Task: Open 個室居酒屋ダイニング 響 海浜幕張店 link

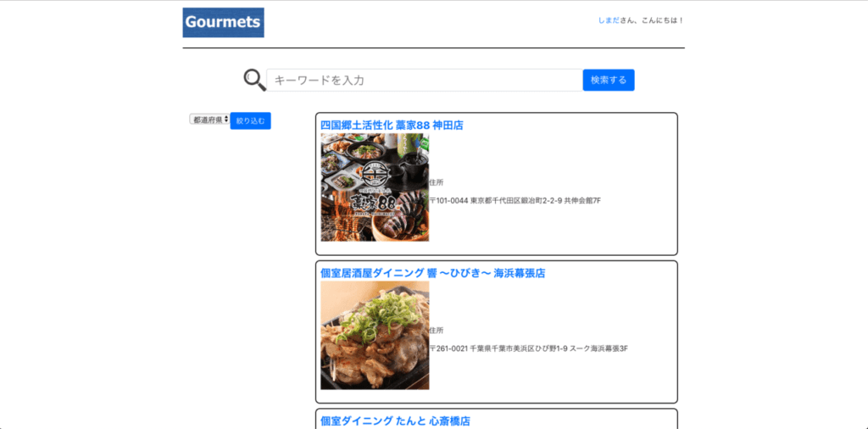Action: tap(433, 274)
